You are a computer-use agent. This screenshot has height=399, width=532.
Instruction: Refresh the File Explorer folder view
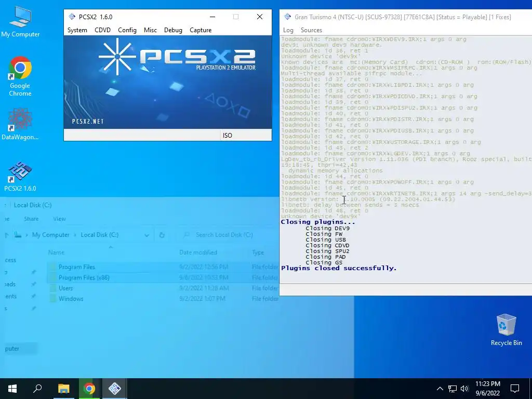pyautogui.click(x=162, y=235)
